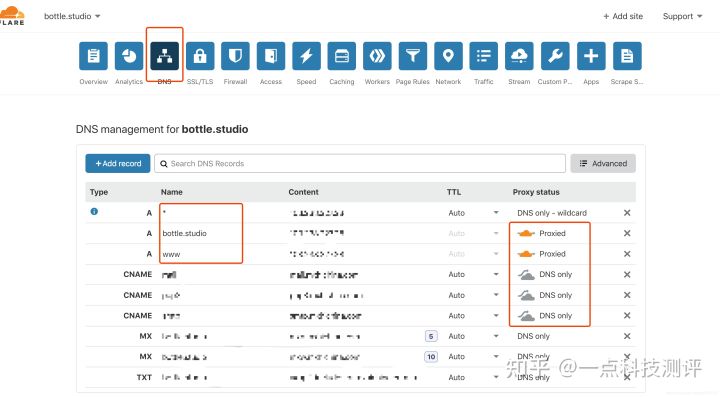Click the Proxy status column header
Viewport: 720px width, 397px height.
(x=536, y=192)
